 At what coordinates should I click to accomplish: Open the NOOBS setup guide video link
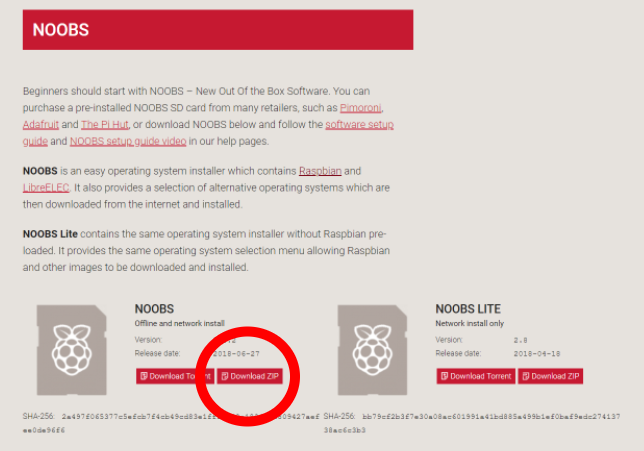click(128, 141)
